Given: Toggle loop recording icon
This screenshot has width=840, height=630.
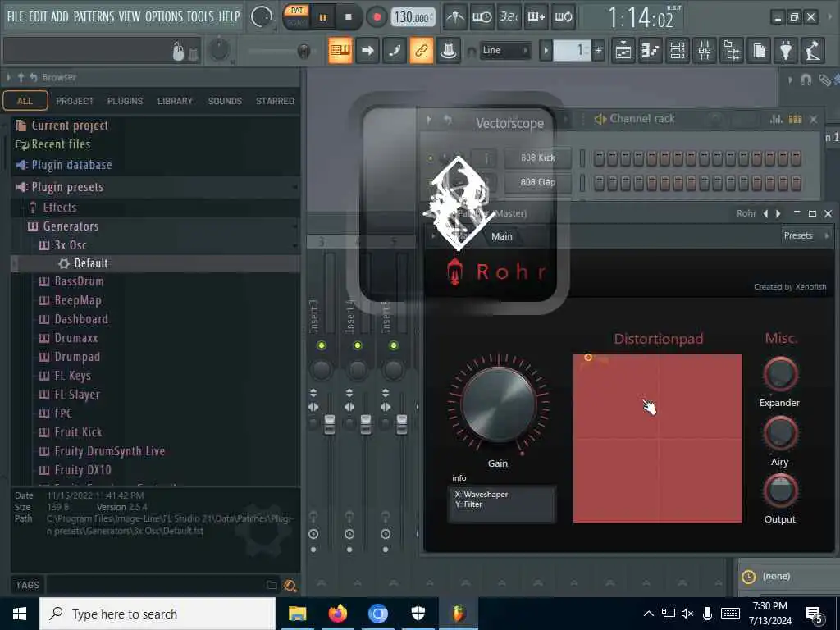Looking at the screenshot, I should tap(563, 17).
